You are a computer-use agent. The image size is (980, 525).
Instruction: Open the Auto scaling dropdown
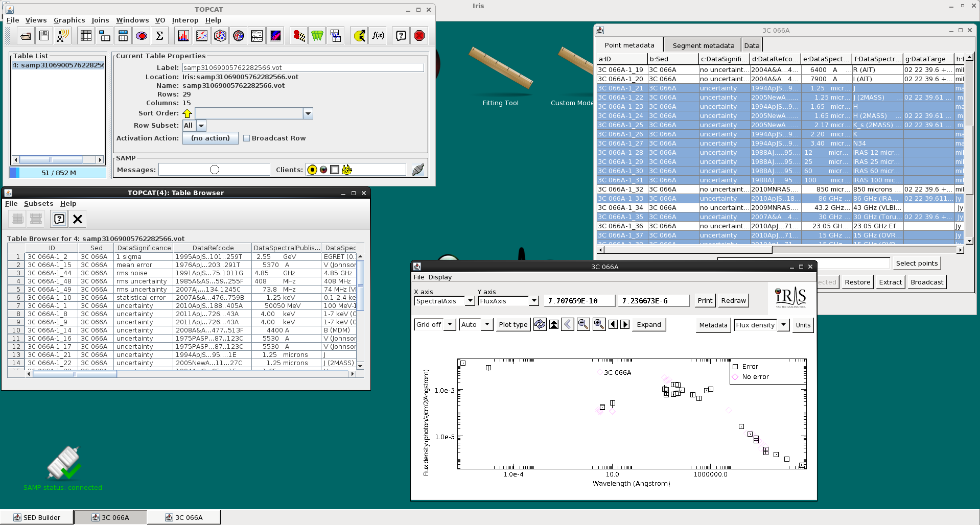click(x=475, y=324)
